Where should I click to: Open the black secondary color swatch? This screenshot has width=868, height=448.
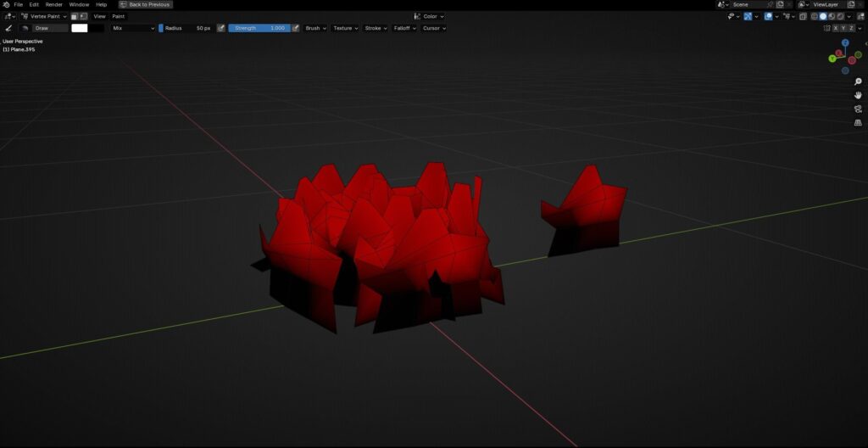pos(97,28)
